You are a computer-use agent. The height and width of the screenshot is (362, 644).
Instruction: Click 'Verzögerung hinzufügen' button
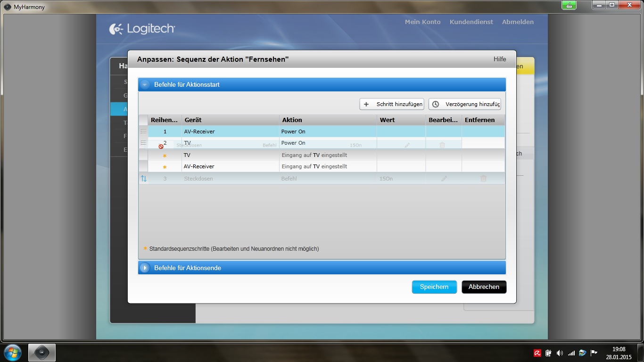tap(464, 104)
